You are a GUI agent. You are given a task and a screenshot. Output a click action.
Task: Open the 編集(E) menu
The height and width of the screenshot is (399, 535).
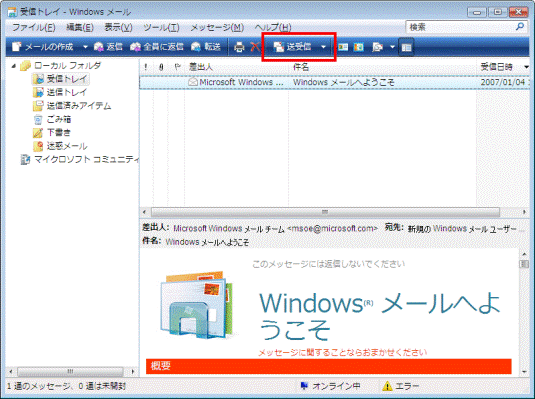pos(79,27)
